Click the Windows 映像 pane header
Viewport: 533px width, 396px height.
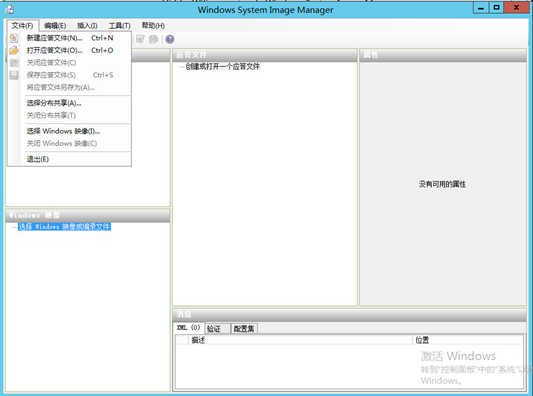(88, 215)
